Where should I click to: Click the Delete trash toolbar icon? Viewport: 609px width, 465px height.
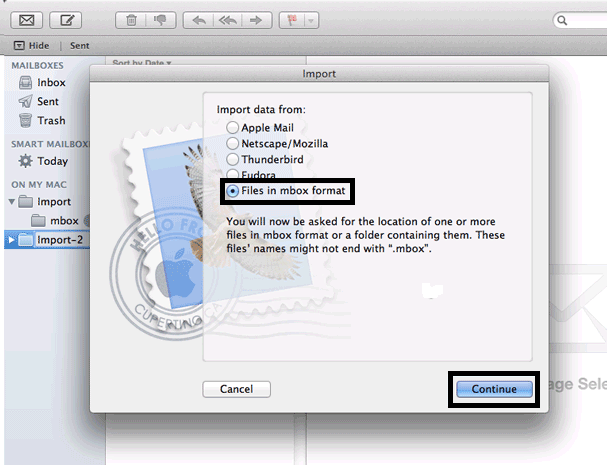(131, 20)
